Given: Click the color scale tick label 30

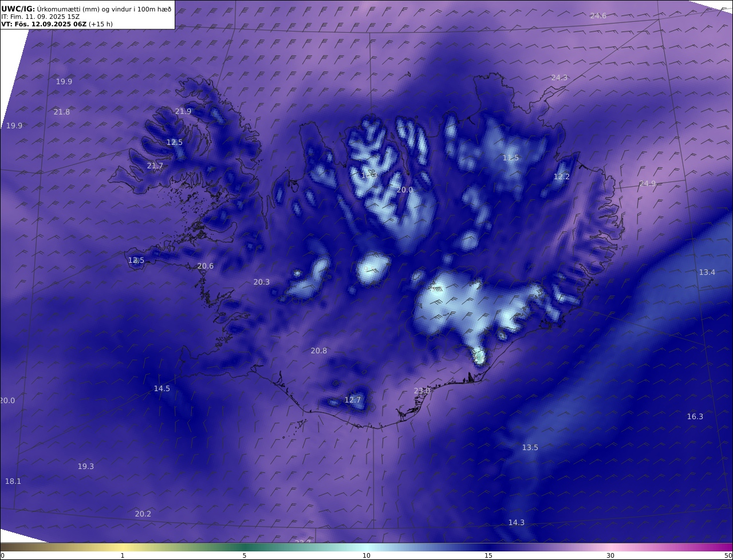Looking at the screenshot, I should pyautogui.click(x=610, y=555).
